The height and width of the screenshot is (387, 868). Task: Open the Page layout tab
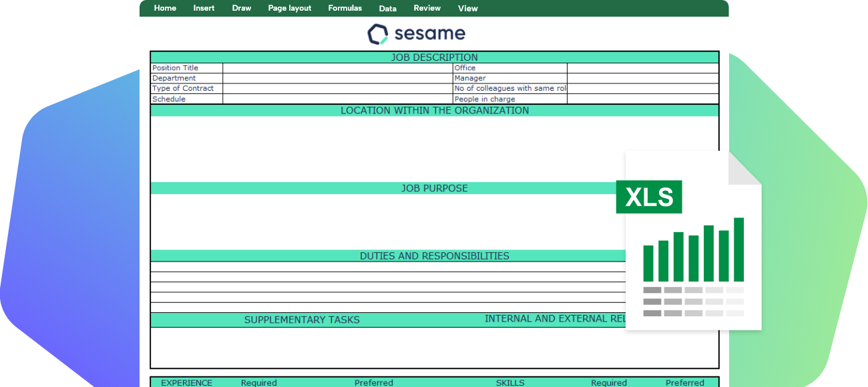tap(289, 8)
